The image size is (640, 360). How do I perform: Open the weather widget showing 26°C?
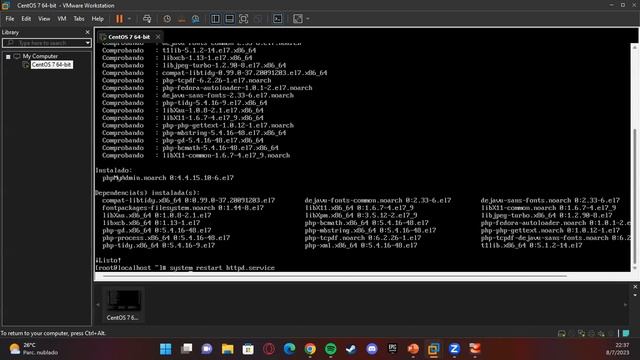(33, 349)
